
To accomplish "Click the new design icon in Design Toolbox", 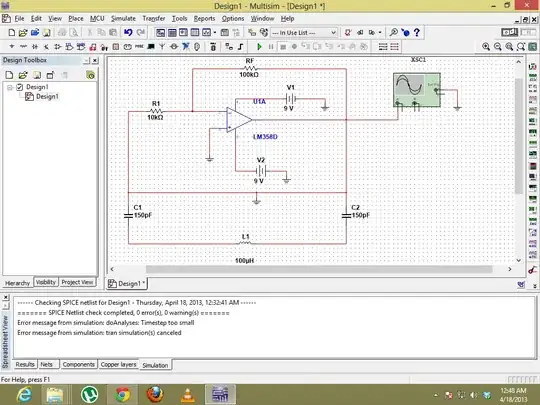I will tap(9, 75).
